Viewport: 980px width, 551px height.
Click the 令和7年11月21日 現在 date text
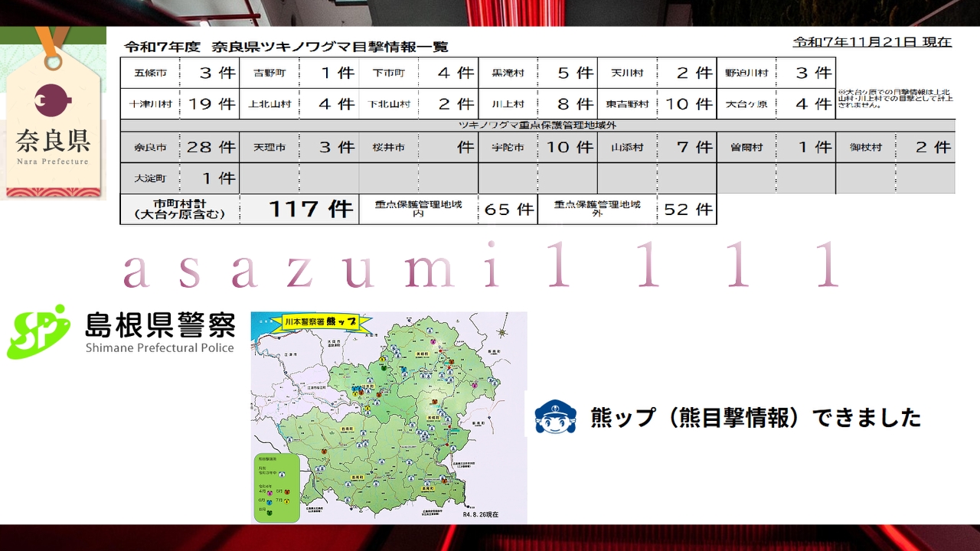click(x=872, y=42)
